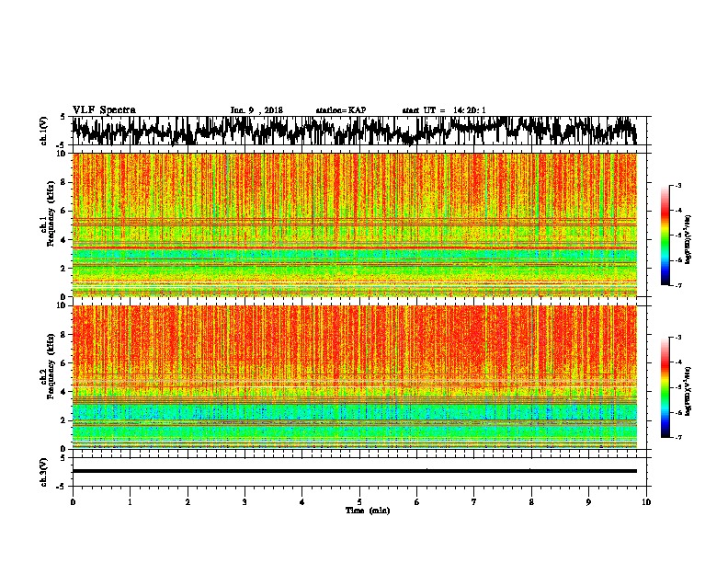
Task: Click the 'station=KAP' header text
Action: tap(341, 110)
